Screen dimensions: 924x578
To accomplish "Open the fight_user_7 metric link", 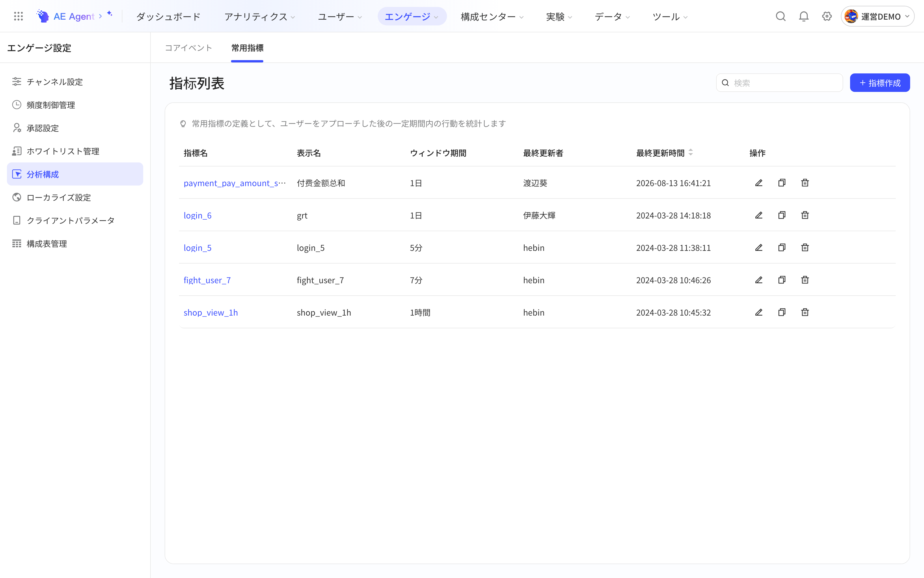I will tap(207, 280).
